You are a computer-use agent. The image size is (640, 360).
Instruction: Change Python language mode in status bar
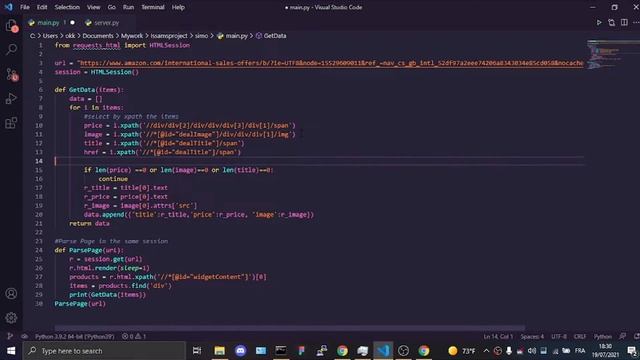[602, 336]
